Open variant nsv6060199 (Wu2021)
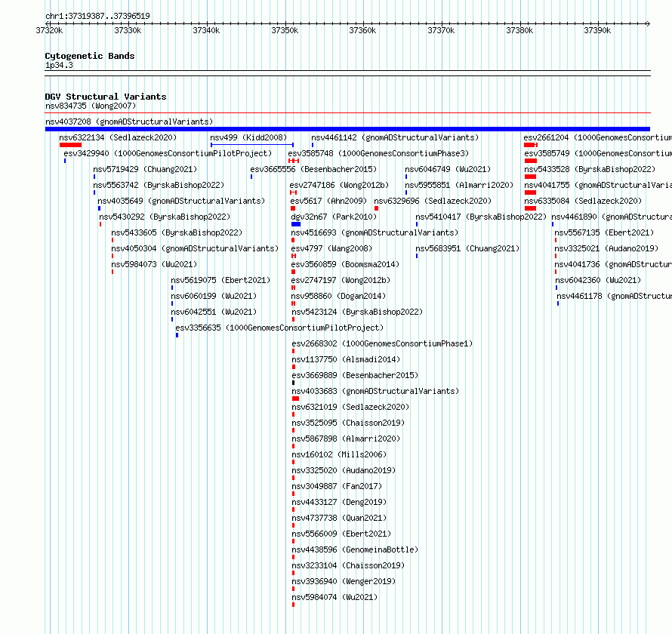Screen dimensions: 672x634 (x=214, y=296)
